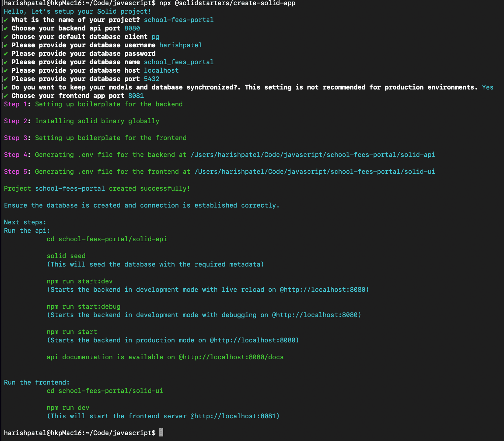
Task: Click the bottom 'harishpatel@hkpMac16' shell prompt
Action: [80, 433]
